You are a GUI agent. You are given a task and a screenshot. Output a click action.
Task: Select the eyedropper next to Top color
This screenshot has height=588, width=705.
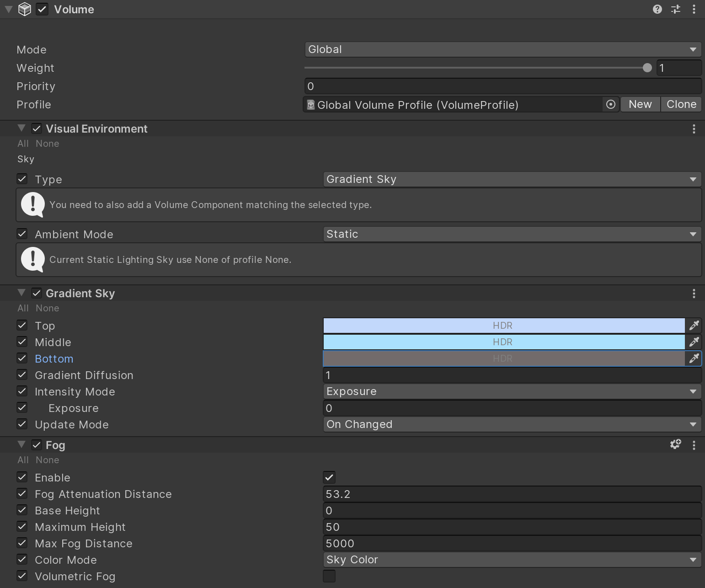click(x=694, y=325)
